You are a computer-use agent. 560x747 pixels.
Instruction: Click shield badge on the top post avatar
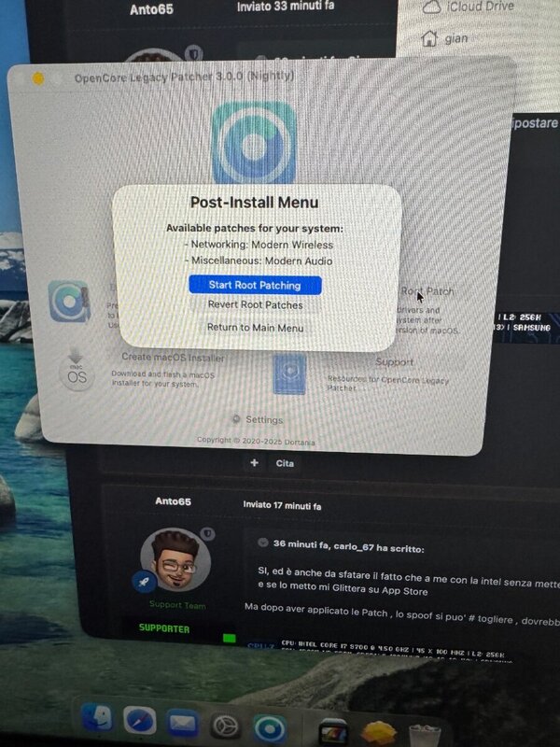tap(194, 52)
